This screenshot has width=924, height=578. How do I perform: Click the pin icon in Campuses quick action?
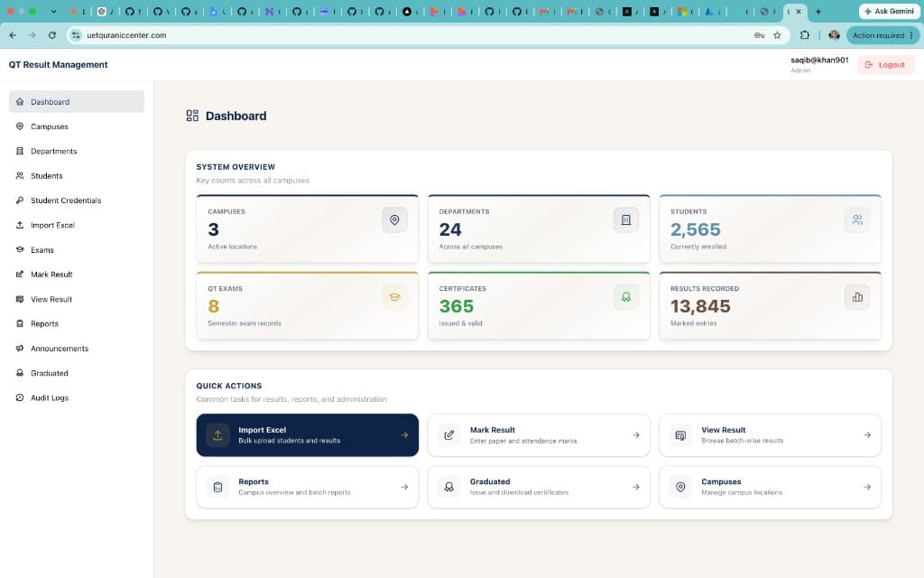coord(680,487)
